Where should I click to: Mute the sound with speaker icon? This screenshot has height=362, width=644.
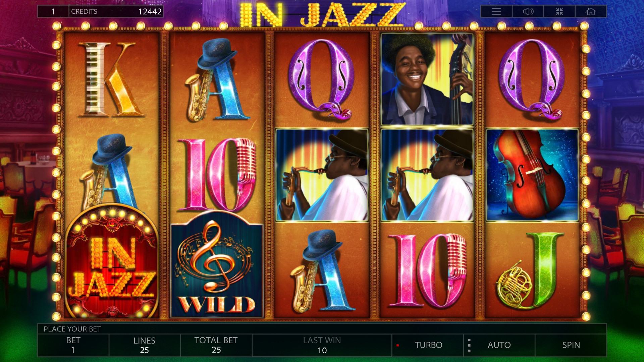point(528,11)
